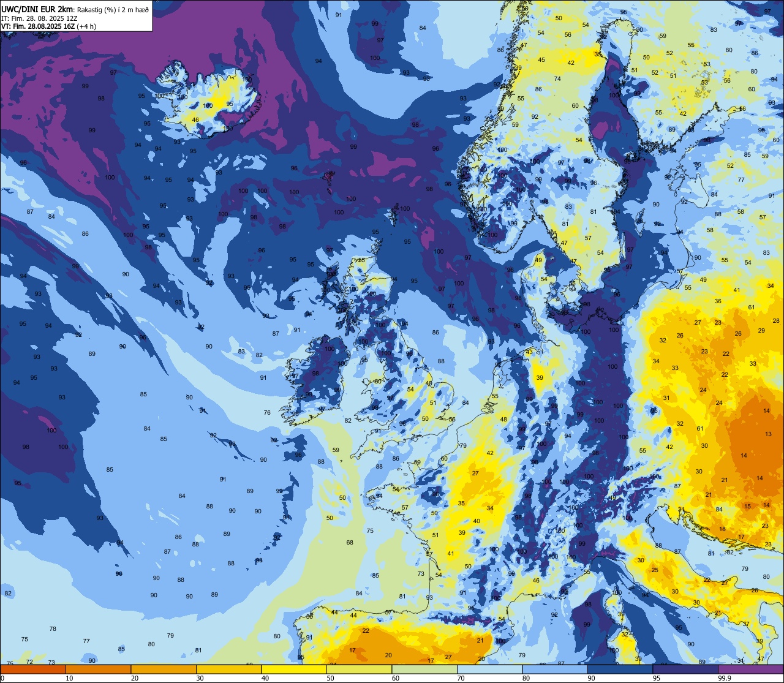
Task: Click the humidity value 68 on the map
Action: [350, 542]
